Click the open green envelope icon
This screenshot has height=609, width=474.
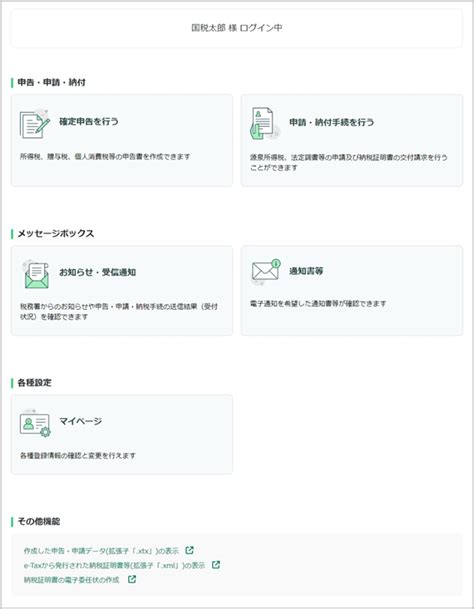tap(36, 275)
